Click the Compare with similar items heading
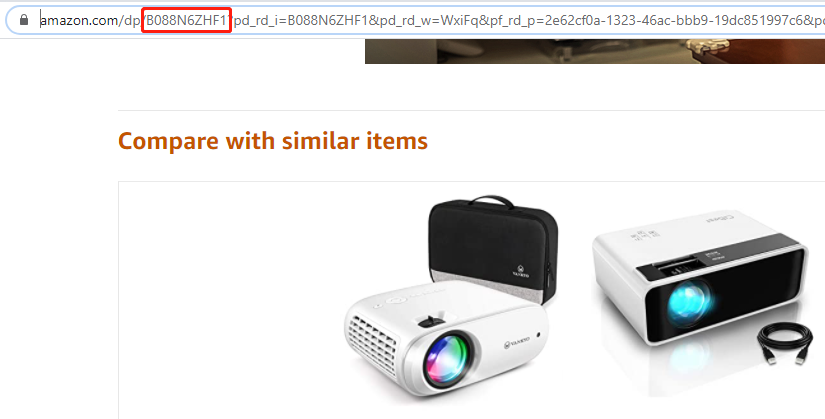The width and height of the screenshot is (825, 419). (273, 141)
